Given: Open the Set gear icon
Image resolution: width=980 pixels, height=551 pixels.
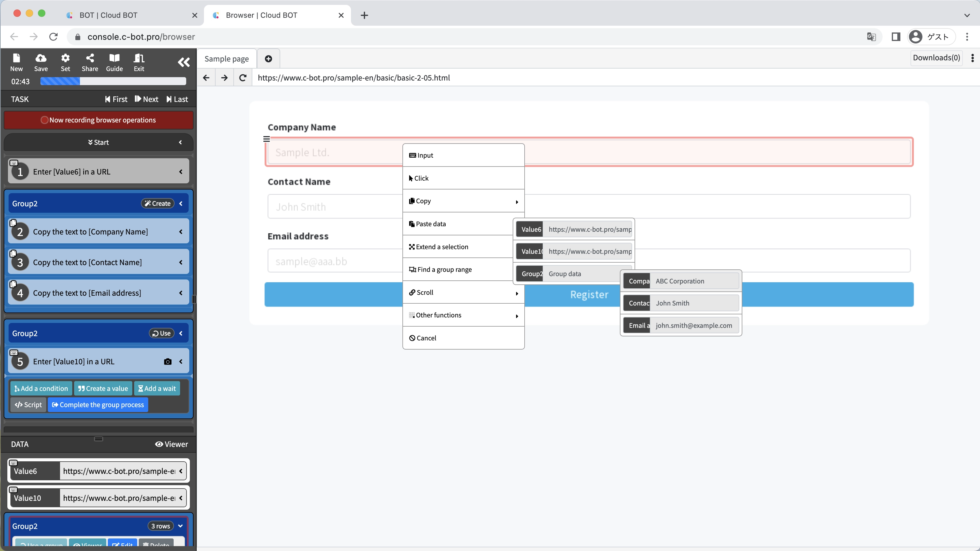Looking at the screenshot, I should pyautogui.click(x=66, y=58).
